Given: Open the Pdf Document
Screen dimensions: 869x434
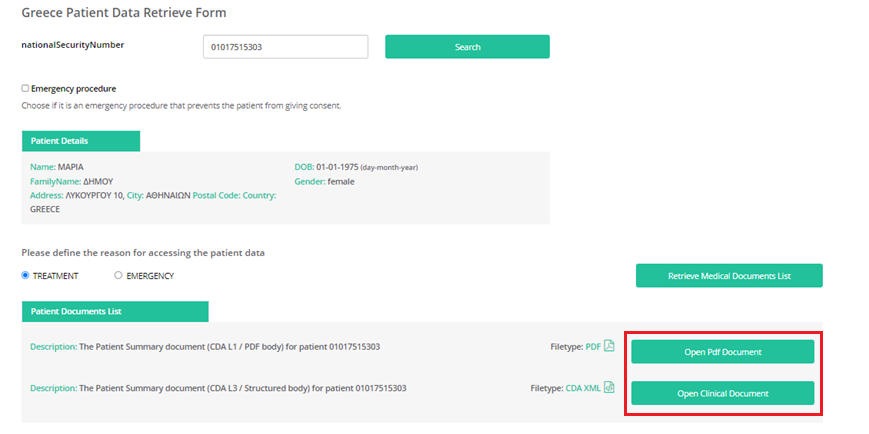Looking at the screenshot, I should (x=722, y=352).
